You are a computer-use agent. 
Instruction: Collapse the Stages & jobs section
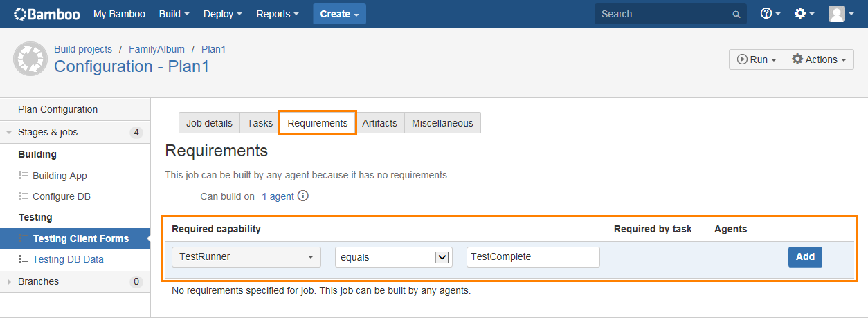9,132
